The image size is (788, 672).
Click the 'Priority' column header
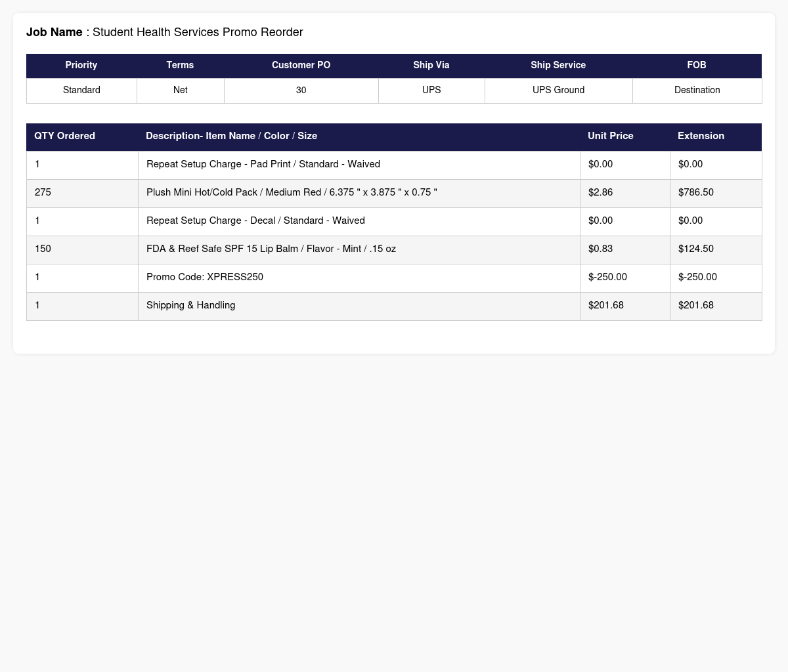point(81,66)
